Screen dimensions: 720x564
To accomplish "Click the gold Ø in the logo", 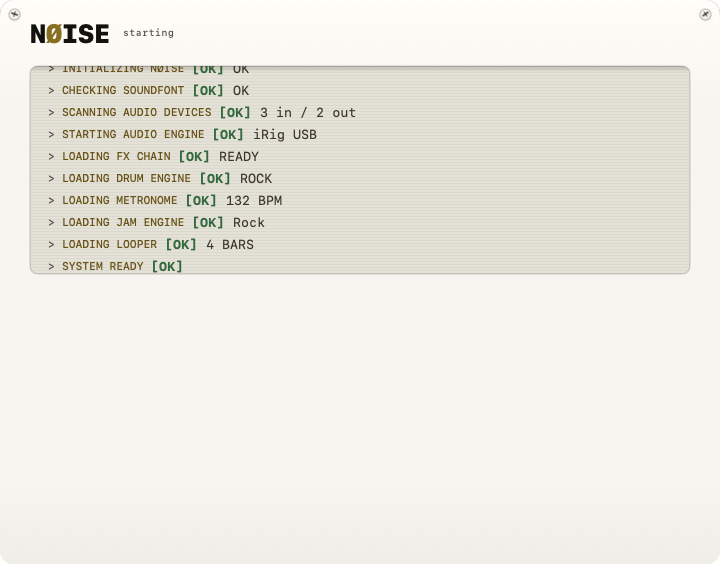I will (x=55, y=34).
